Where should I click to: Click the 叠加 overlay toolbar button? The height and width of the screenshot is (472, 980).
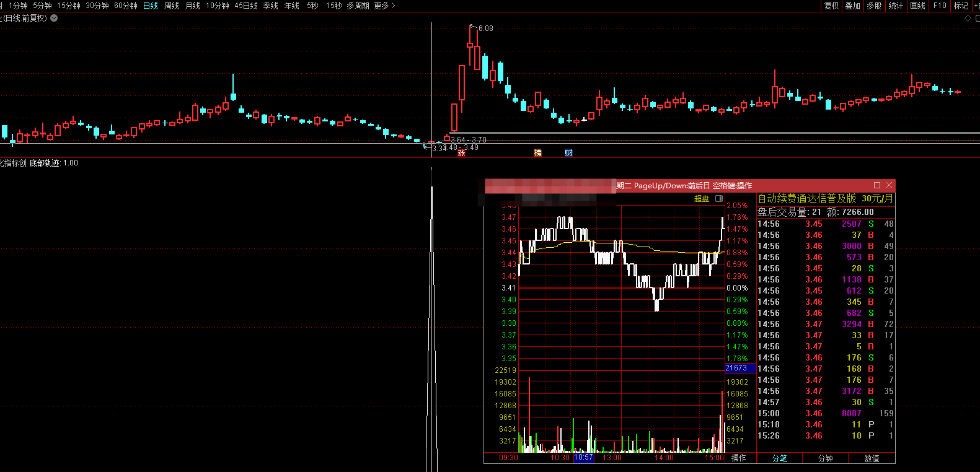(853, 6)
